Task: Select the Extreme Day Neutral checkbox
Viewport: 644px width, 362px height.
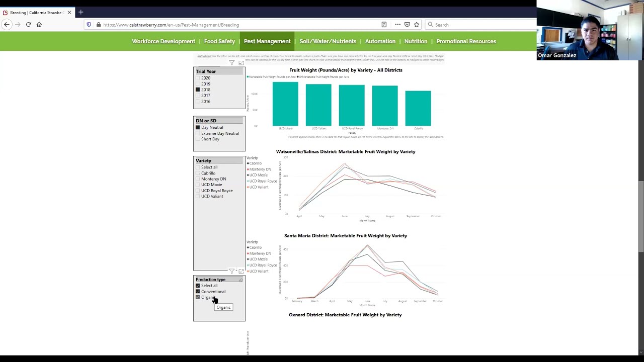Action: click(x=198, y=133)
